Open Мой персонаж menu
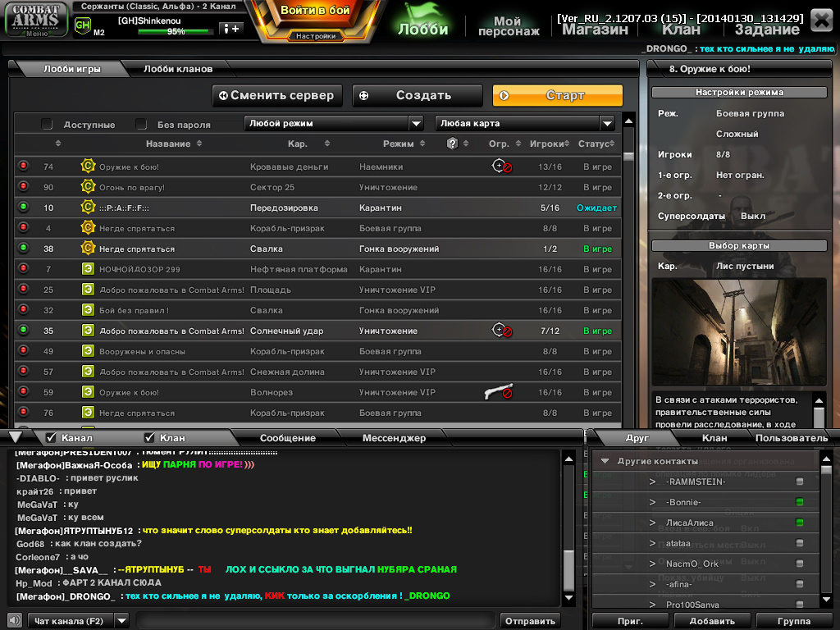840x630 pixels. click(509, 25)
